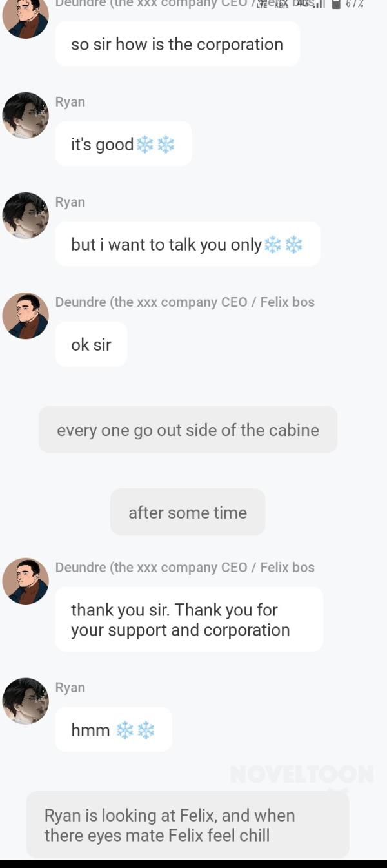This screenshot has width=387, height=868.
Task: Tap the battery icon in status bar
Action: click(336, 5)
